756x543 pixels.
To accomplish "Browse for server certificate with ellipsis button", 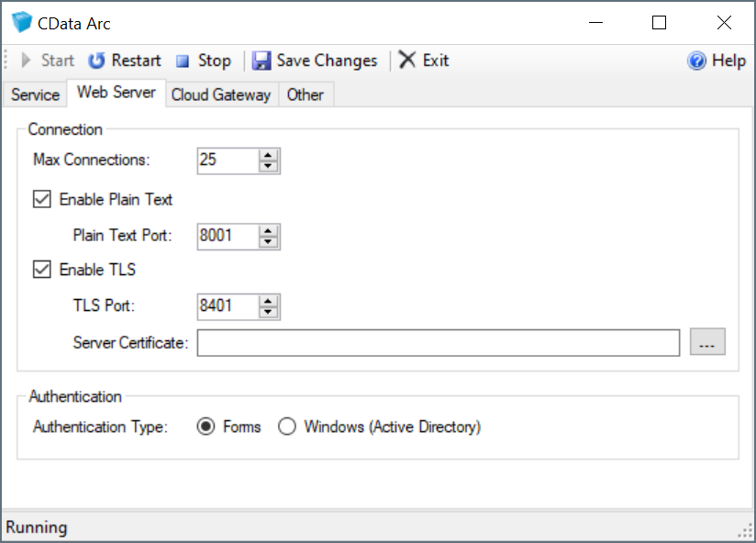I will tap(707, 343).
